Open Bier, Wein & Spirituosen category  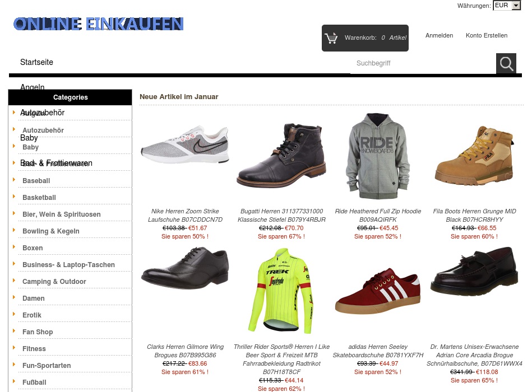pos(62,214)
